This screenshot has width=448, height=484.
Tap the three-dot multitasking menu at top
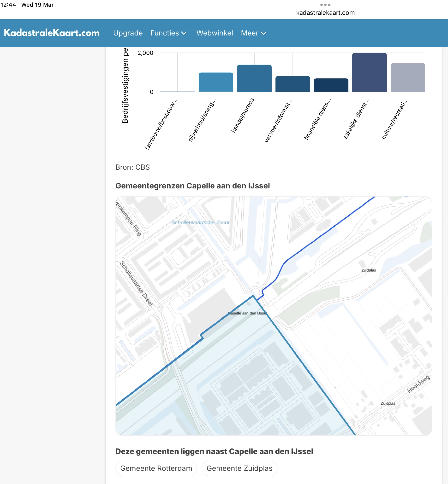coord(325,5)
